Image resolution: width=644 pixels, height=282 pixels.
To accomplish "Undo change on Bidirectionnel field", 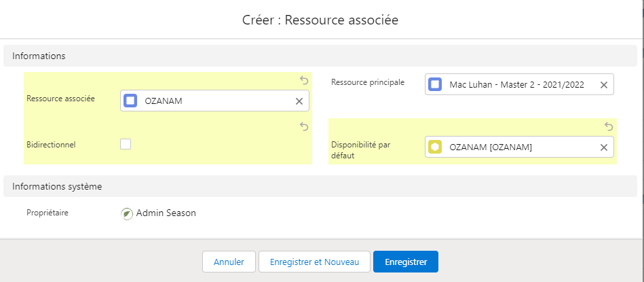I will coord(304,126).
